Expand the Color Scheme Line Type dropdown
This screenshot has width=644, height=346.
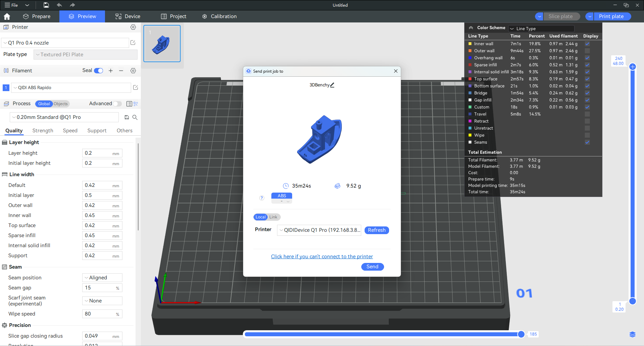click(541, 28)
